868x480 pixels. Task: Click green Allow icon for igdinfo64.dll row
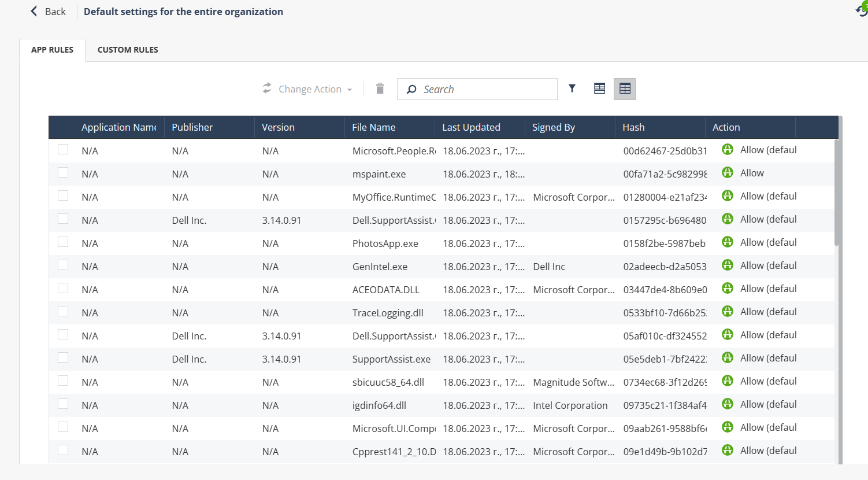(728, 404)
